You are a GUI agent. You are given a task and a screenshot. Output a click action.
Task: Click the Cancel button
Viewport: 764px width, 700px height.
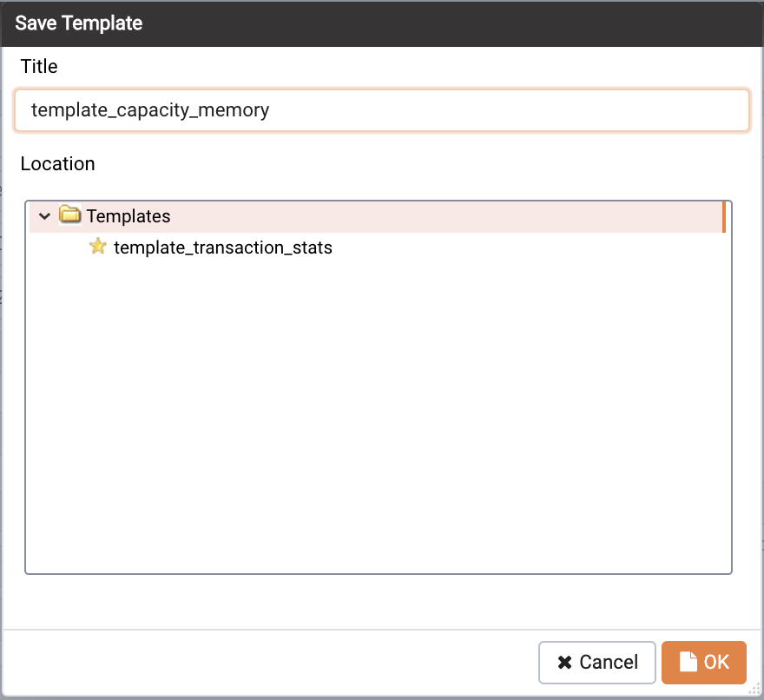597,662
